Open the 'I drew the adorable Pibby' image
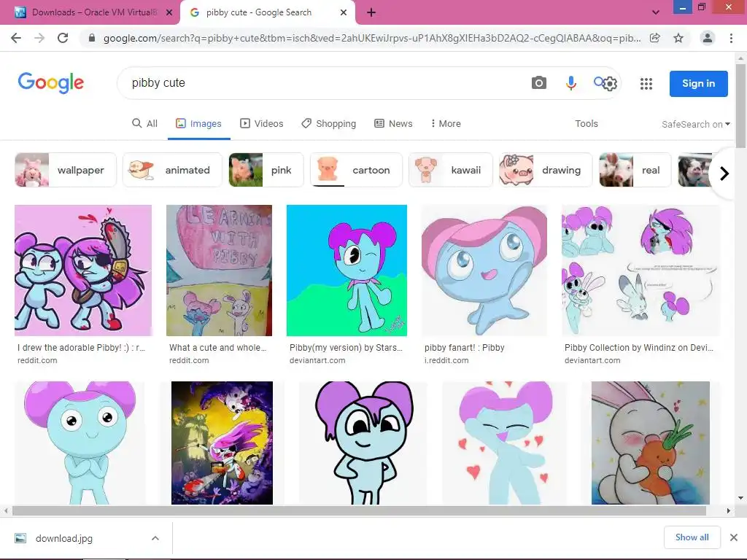Screen dimensions: 747x560 click(83, 271)
